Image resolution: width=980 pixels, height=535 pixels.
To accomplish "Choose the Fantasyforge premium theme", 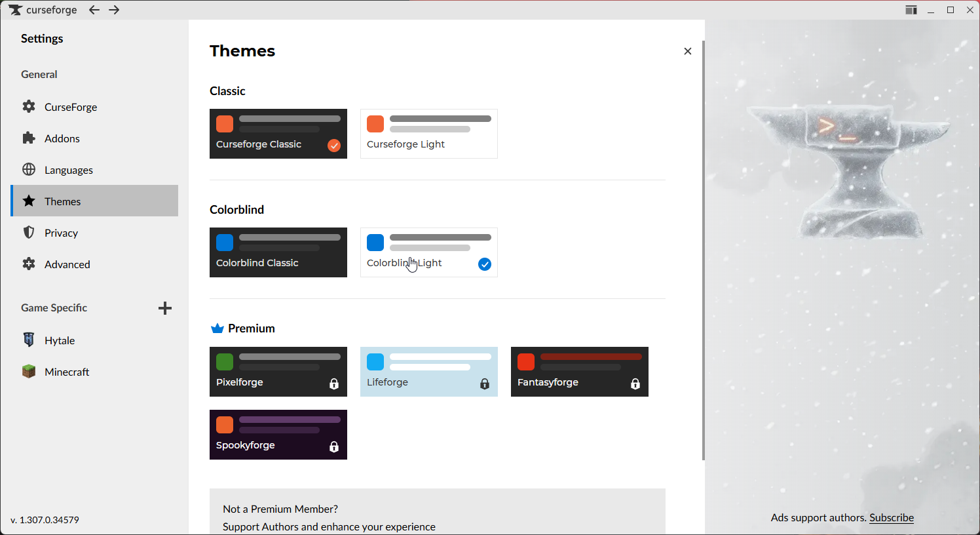I will pos(580,372).
